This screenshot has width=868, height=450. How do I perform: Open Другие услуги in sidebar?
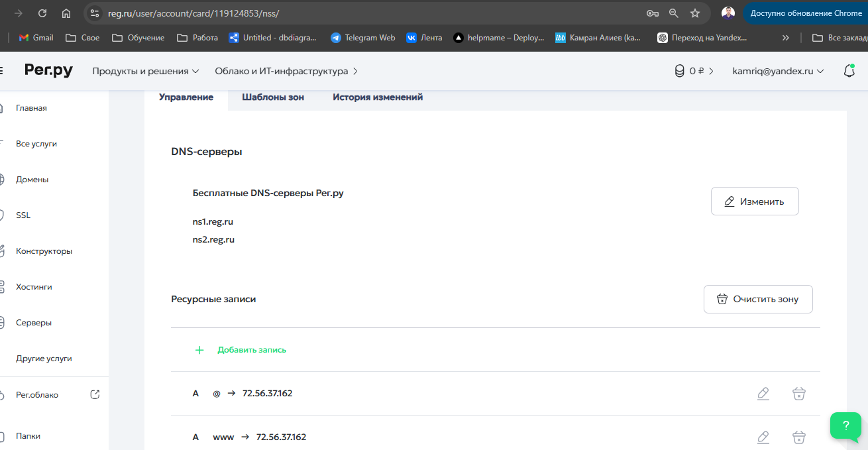(x=44, y=359)
